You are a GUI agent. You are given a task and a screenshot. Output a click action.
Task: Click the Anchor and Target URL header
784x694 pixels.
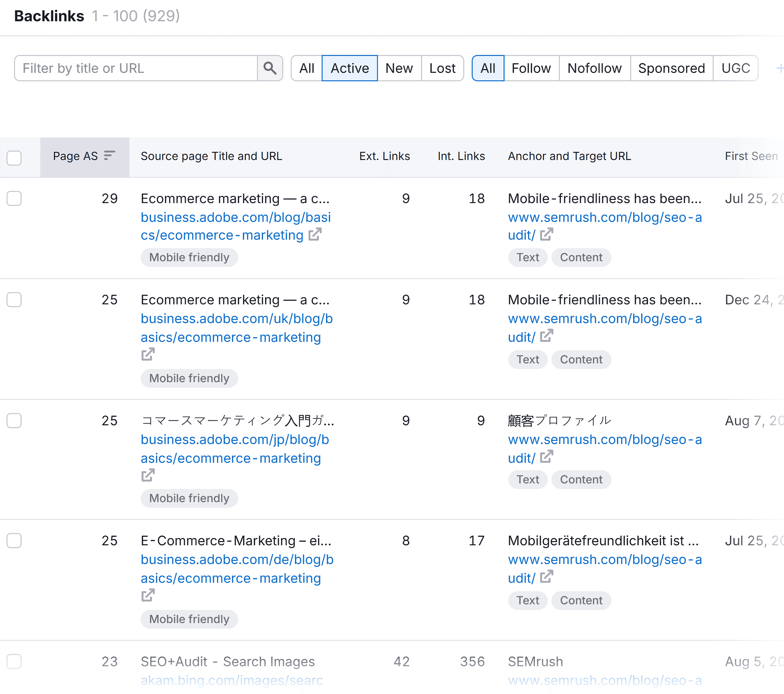[569, 156]
